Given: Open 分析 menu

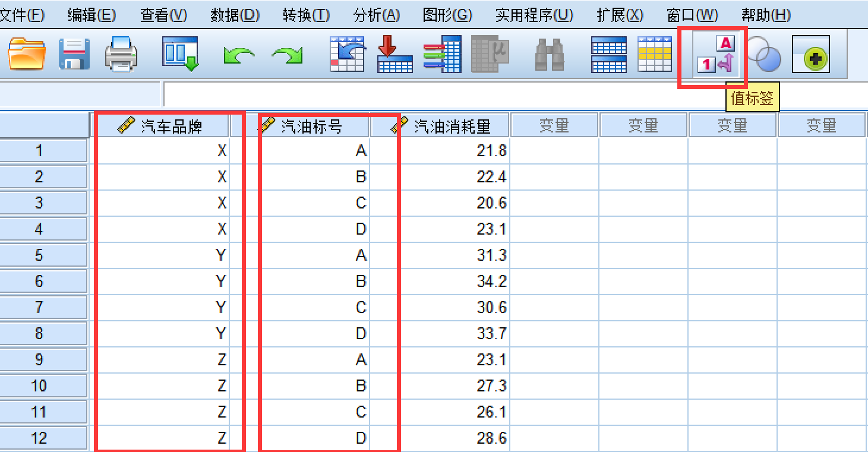Looking at the screenshot, I should coord(377,15).
